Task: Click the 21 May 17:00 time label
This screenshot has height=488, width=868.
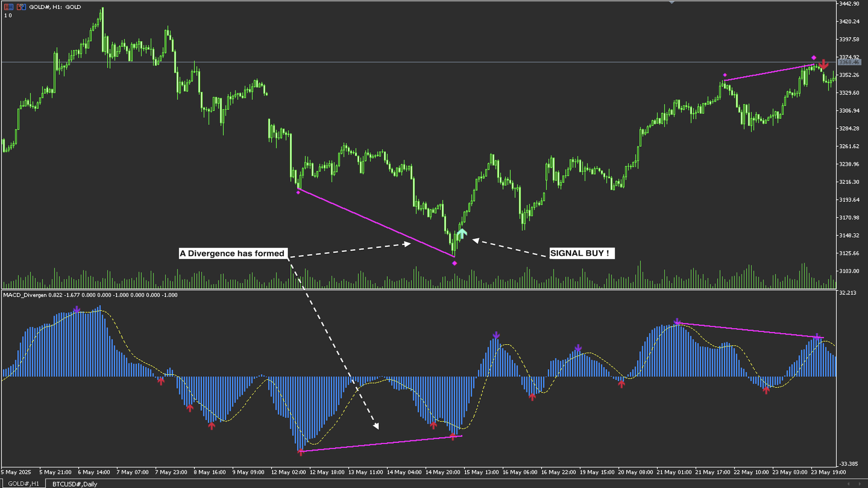Action: pyautogui.click(x=713, y=472)
